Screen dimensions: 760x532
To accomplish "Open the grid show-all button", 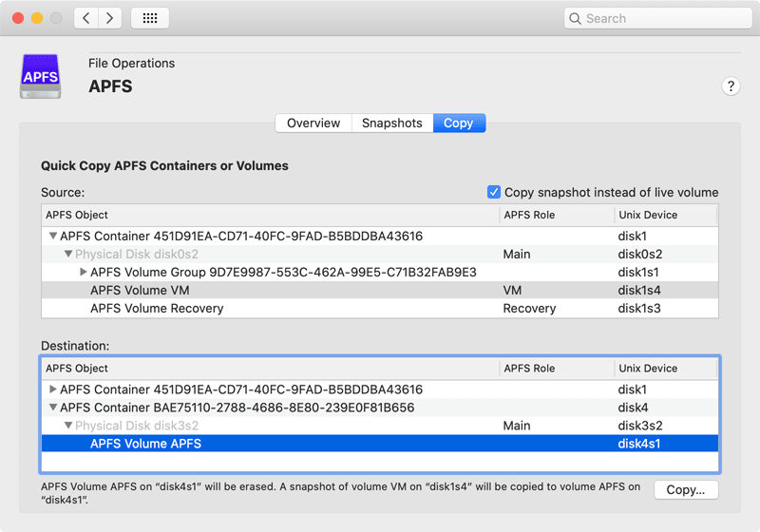I will tap(150, 18).
